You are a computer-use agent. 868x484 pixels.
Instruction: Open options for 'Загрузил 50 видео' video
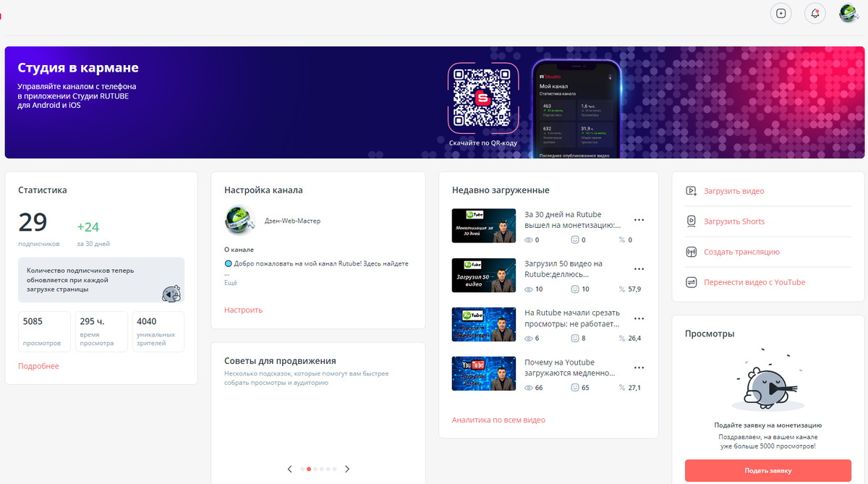pyautogui.click(x=639, y=269)
